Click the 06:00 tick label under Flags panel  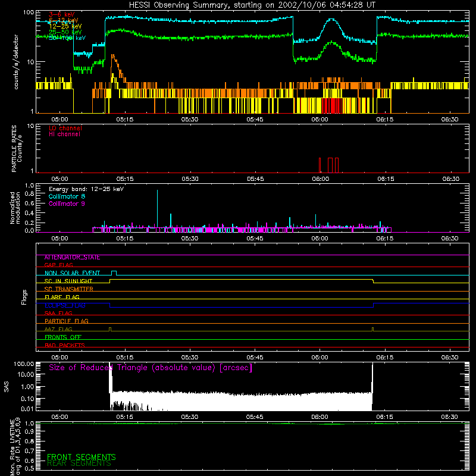320,358
